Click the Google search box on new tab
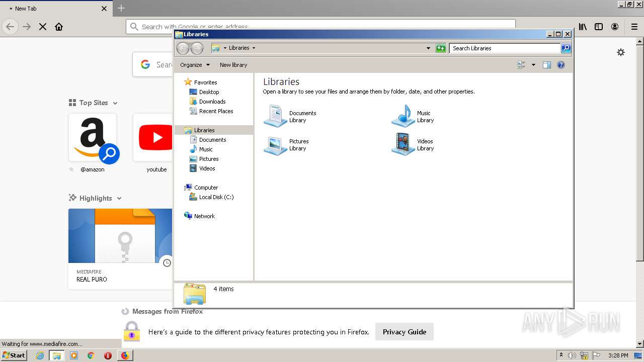This screenshot has width=644, height=362. click(x=152, y=64)
